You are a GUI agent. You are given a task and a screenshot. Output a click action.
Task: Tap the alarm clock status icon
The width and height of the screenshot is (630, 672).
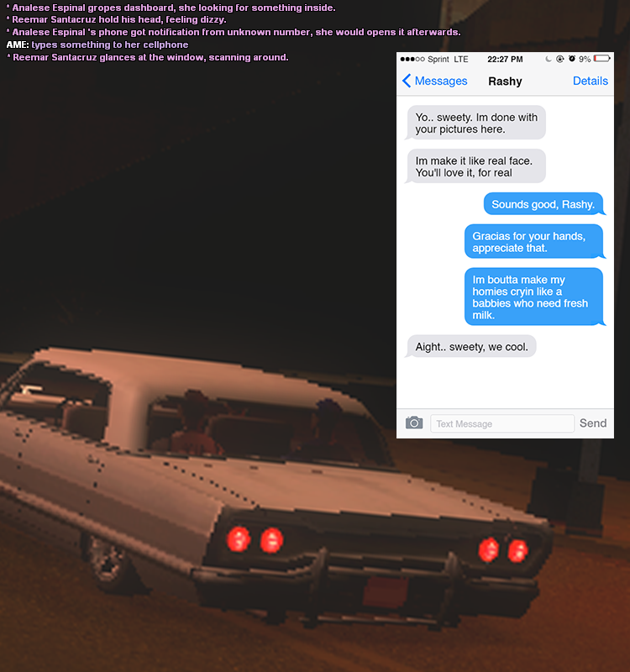[x=572, y=59]
